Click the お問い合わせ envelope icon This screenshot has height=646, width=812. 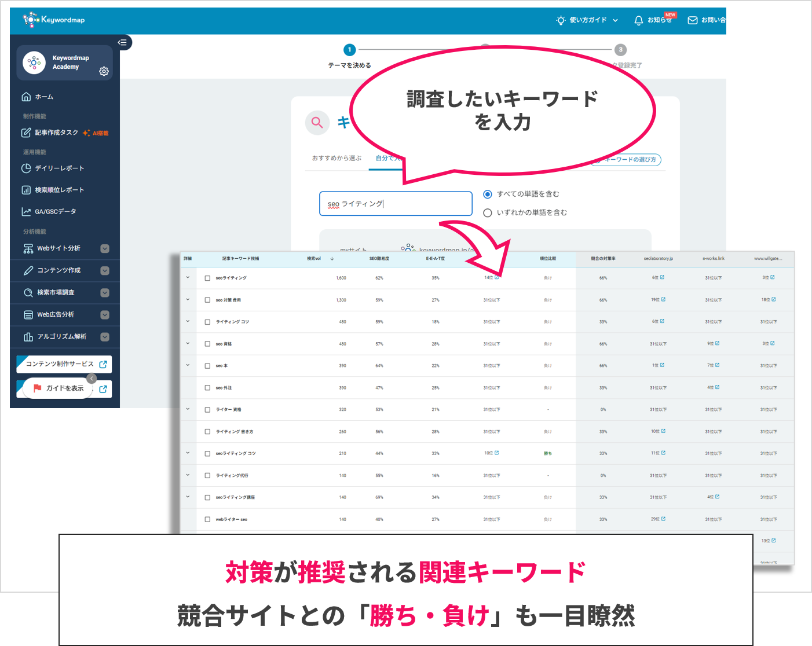(693, 20)
